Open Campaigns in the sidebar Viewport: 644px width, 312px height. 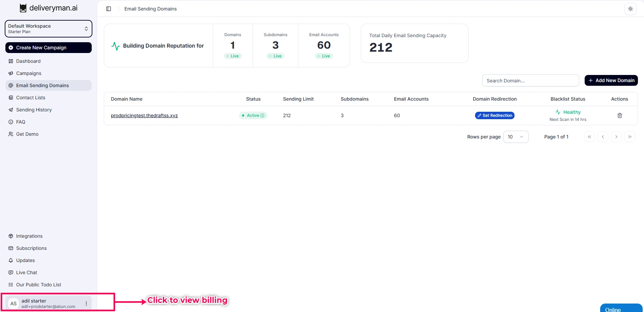pyautogui.click(x=29, y=73)
